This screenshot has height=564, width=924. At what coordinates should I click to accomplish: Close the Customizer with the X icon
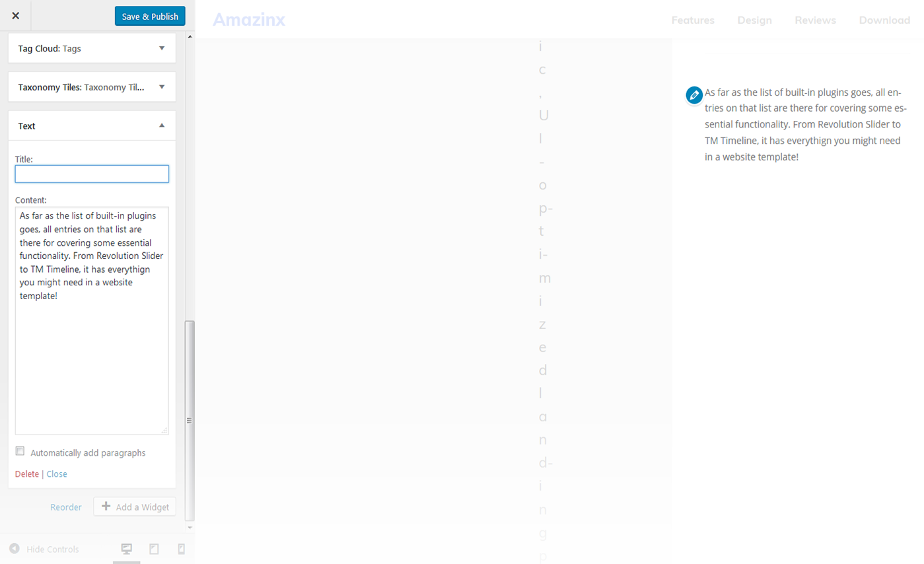click(16, 16)
